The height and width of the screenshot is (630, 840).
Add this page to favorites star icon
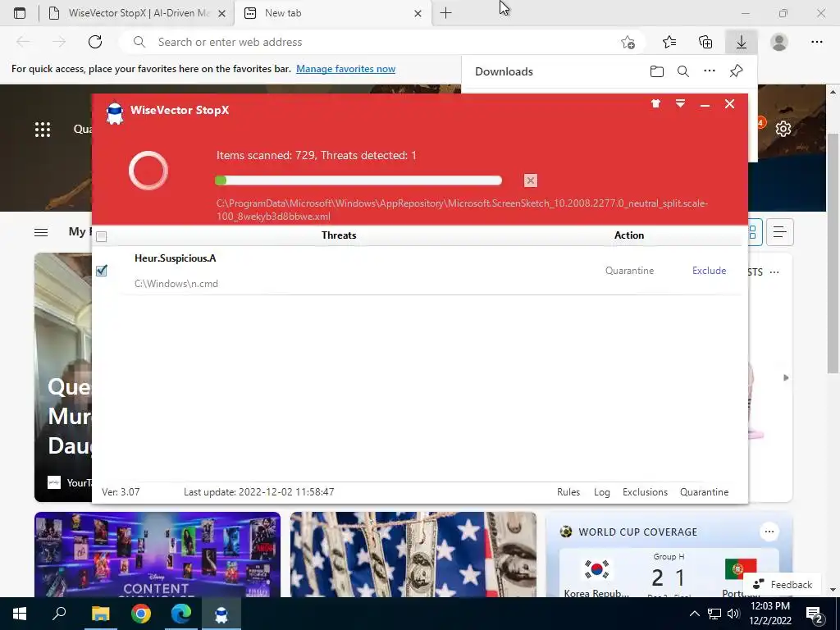(x=628, y=42)
